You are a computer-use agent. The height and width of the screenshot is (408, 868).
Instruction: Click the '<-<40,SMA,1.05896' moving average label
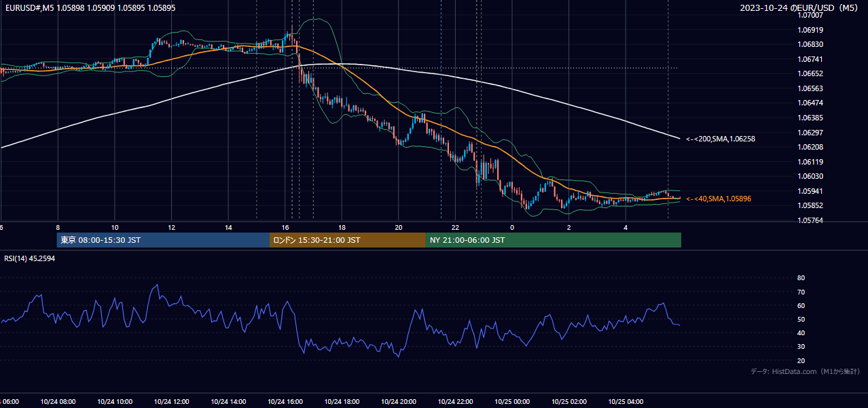click(x=719, y=199)
